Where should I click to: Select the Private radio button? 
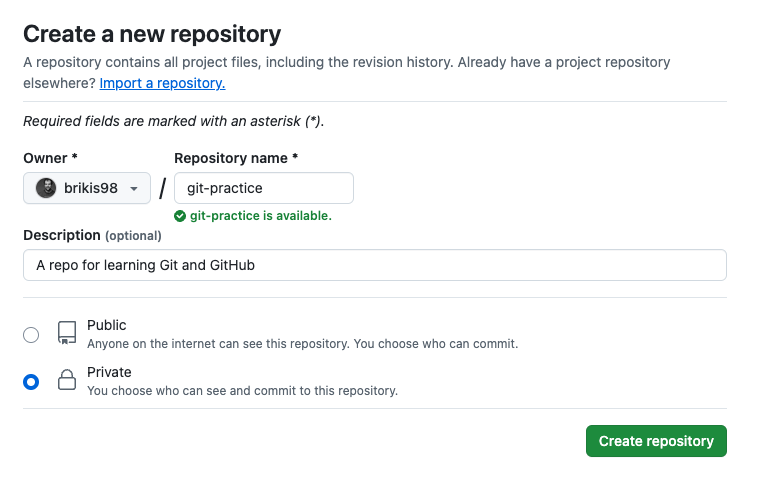31,382
